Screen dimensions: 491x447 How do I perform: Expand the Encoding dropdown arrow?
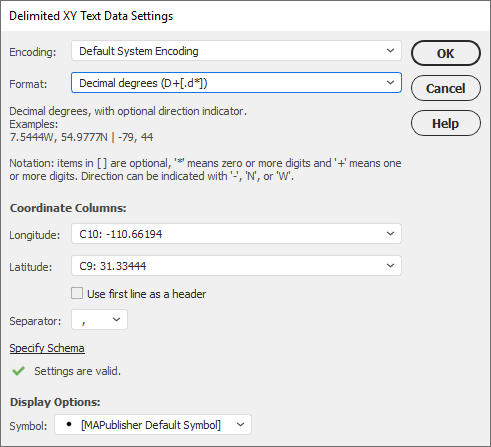pyautogui.click(x=390, y=51)
